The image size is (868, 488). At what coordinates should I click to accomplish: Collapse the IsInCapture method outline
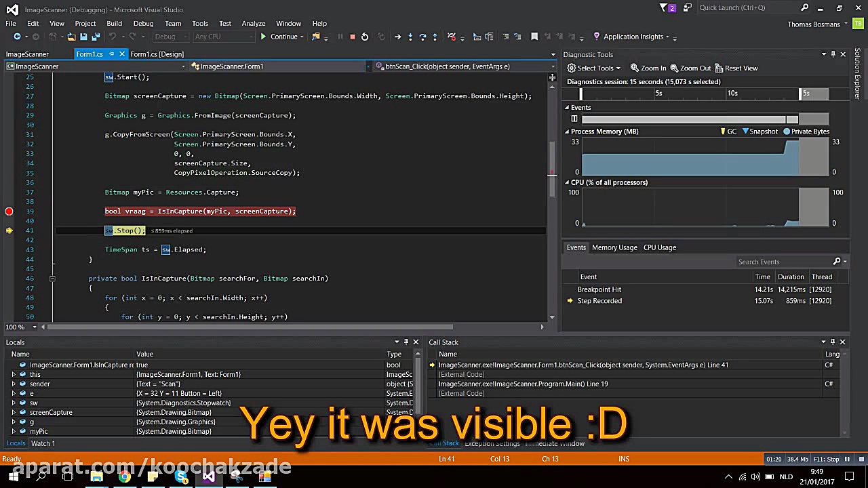[x=52, y=279]
